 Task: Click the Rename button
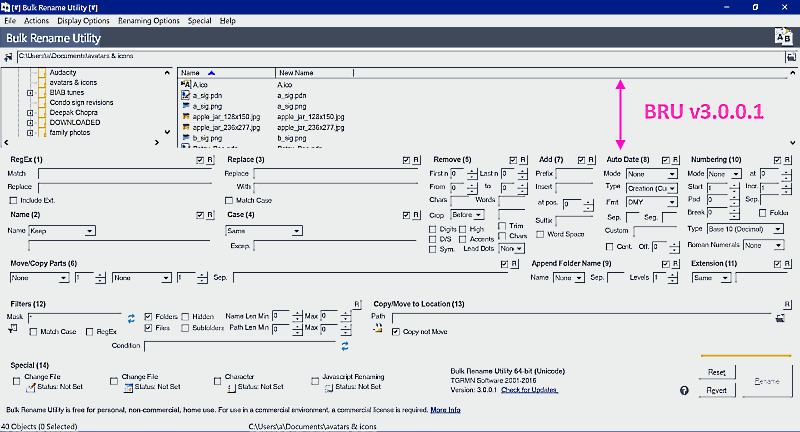(x=767, y=381)
